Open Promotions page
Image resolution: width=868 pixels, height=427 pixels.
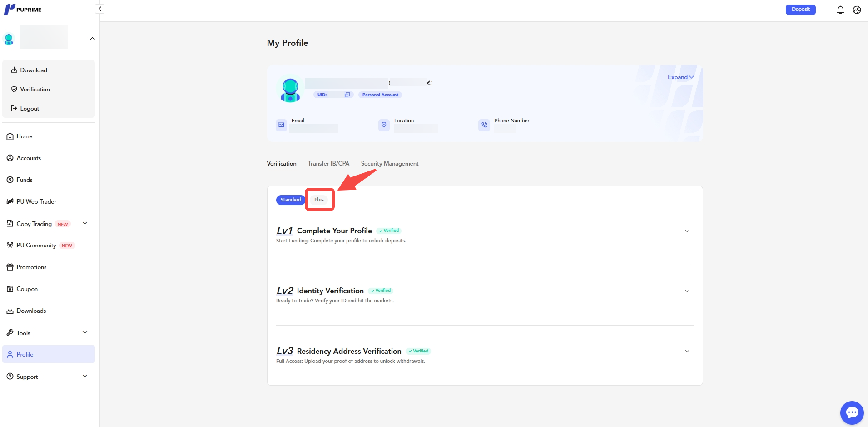click(49, 267)
